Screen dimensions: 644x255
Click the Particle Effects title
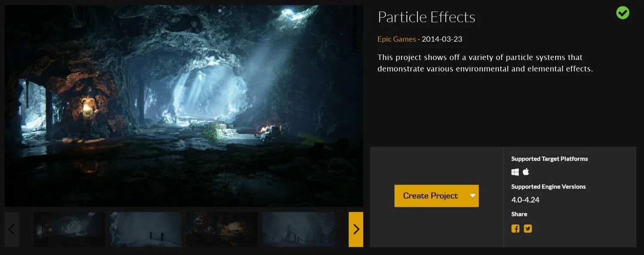click(x=426, y=16)
